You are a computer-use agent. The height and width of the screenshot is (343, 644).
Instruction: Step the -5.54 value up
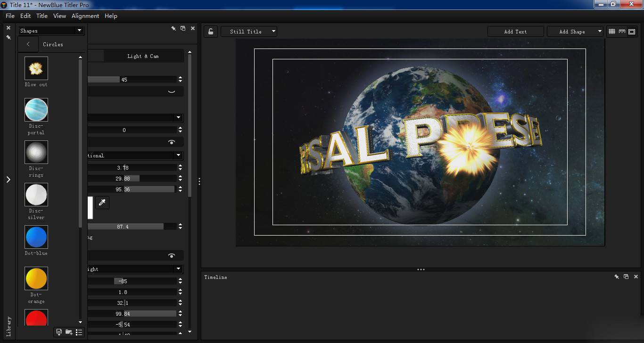coord(181,323)
